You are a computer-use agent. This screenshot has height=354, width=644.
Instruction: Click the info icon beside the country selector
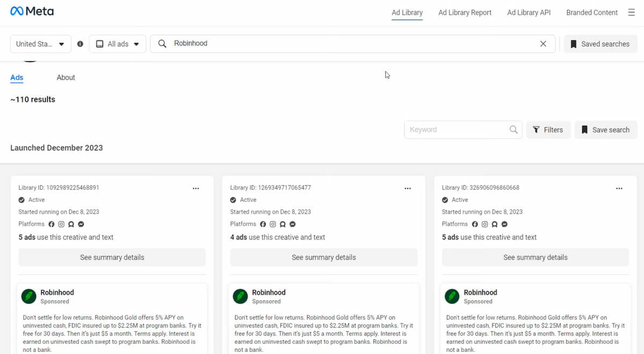[80, 44]
